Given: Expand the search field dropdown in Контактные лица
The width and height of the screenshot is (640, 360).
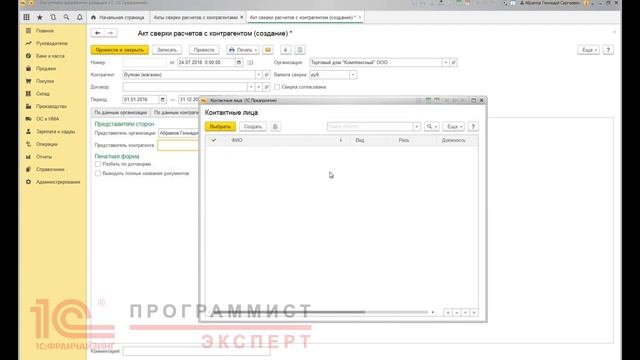Looking at the screenshot, I should [417, 127].
